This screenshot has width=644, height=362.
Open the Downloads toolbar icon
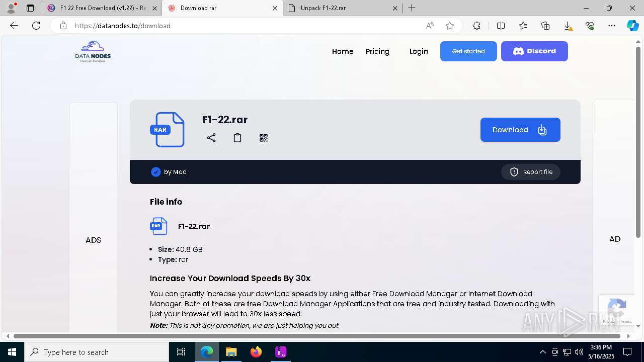[x=568, y=26]
